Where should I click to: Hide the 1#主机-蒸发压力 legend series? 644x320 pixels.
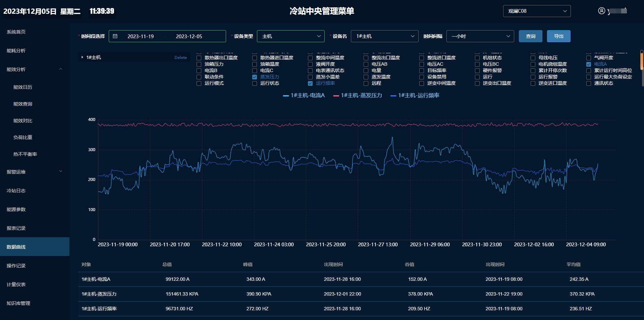[x=357, y=95]
